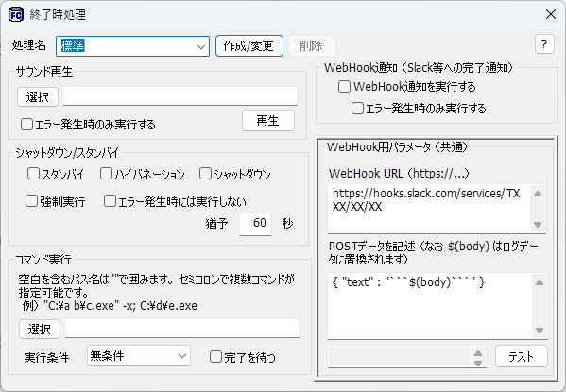566x392 pixels.
Task: Click 選択 button under コマンド実行
Action: (40, 330)
